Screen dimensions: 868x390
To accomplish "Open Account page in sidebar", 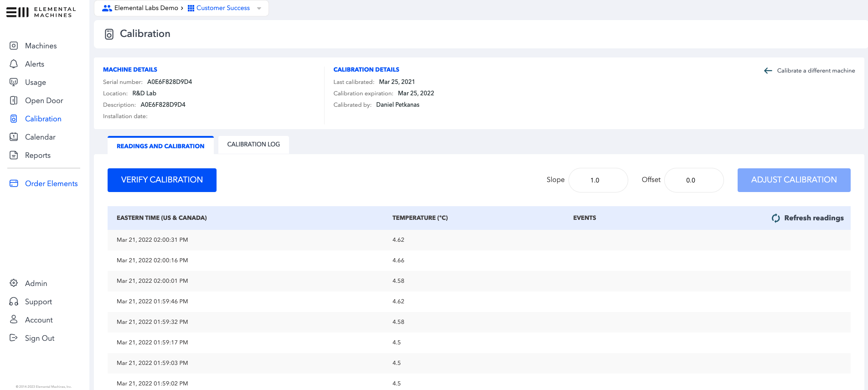I will click(39, 320).
